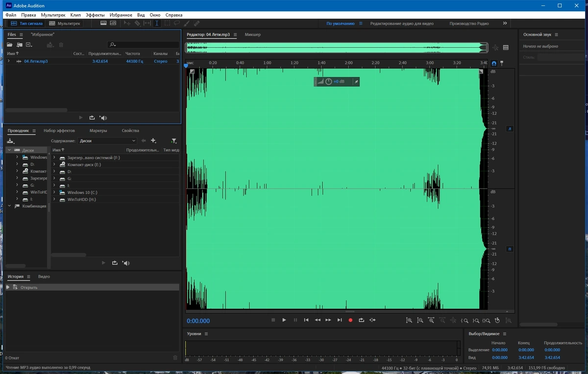Toggle Auto-Play in Media Browser preview
The image size is (588, 374).
pyautogui.click(x=126, y=263)
